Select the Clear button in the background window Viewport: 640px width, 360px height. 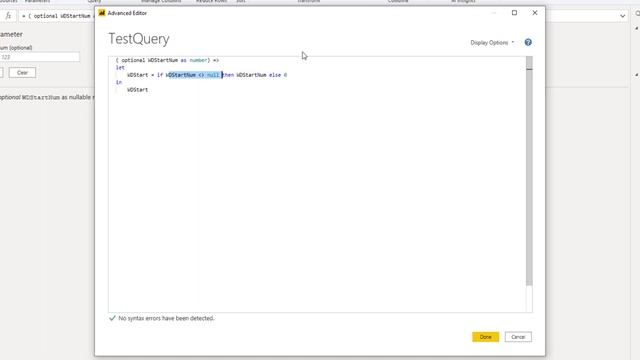pos(22,73)
